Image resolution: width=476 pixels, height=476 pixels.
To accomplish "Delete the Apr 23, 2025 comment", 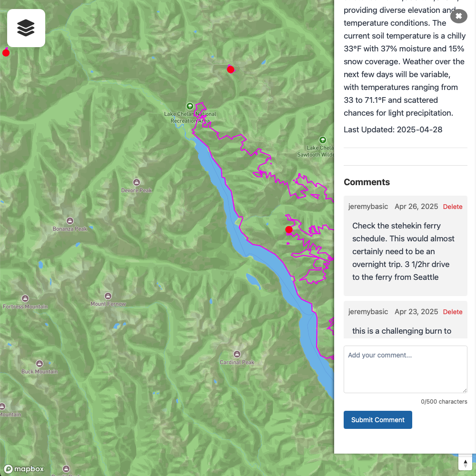I will coord(453,312).
